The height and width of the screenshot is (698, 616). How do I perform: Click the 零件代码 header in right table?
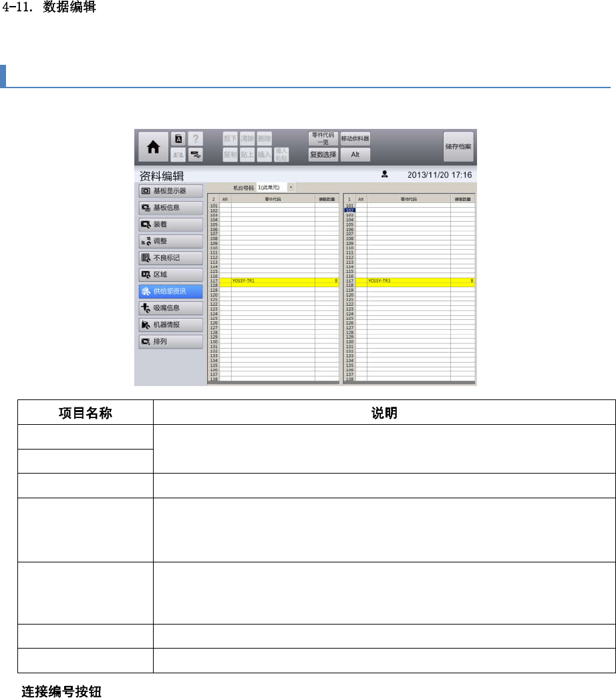pos(409,199)
